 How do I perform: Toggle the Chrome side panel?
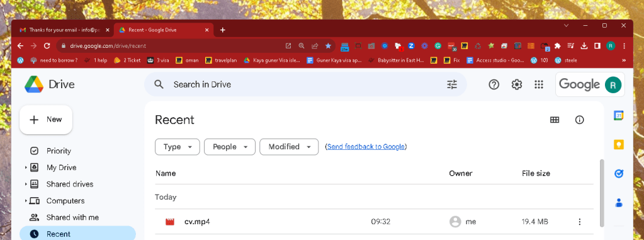(x=597, y=46)
